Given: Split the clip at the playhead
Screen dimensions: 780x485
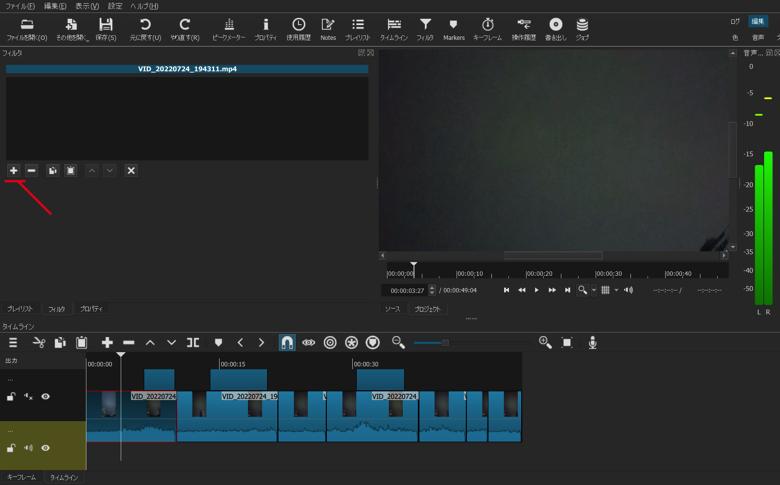Looking at the screenshot, I should click(x=193, y=343).
